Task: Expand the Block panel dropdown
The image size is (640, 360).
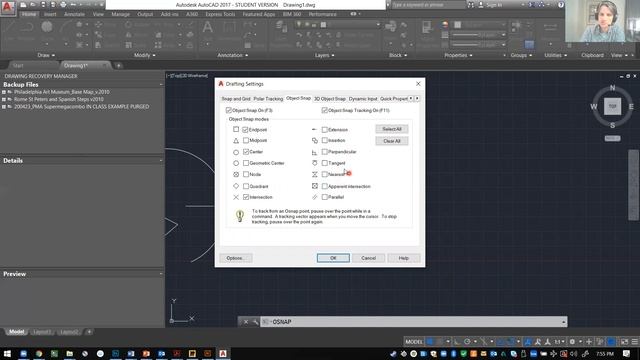Action: click(398, 55)
